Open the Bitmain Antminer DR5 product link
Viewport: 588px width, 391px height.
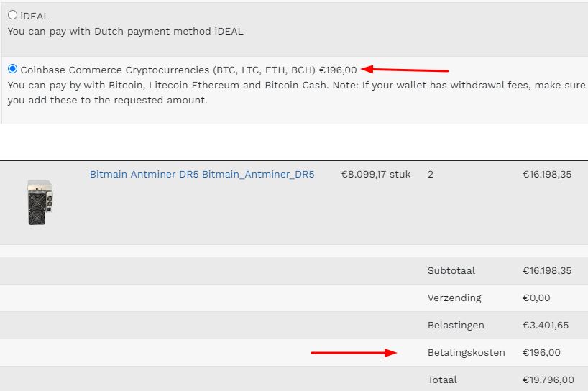pos(201,174)
